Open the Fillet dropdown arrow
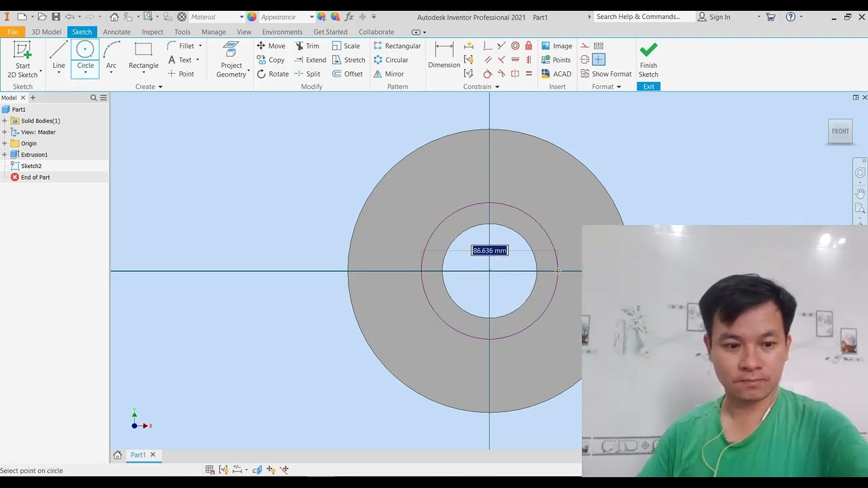Screen dimensions: 868x488 [200, 46]
